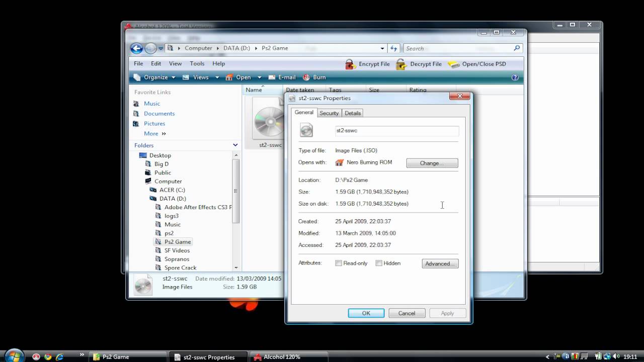Click the Forward navigation arrow in Explorer
Image resolution: width=644 pixels, height=362 pixels.
tap(150, 48)
